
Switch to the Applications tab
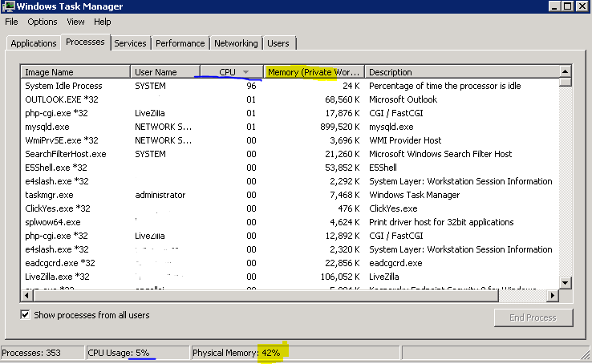(x=33, y=43)
